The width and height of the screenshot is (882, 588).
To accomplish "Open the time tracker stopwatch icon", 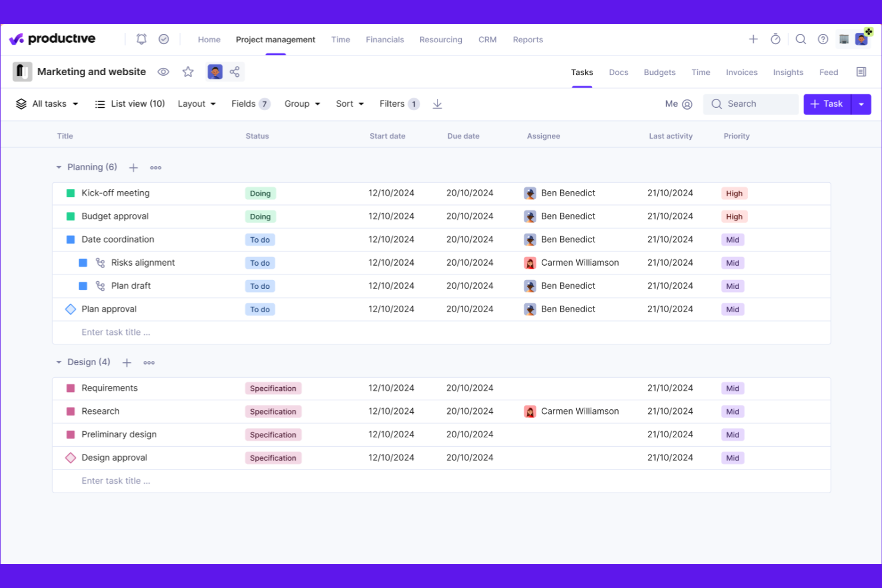I will 775,39.
